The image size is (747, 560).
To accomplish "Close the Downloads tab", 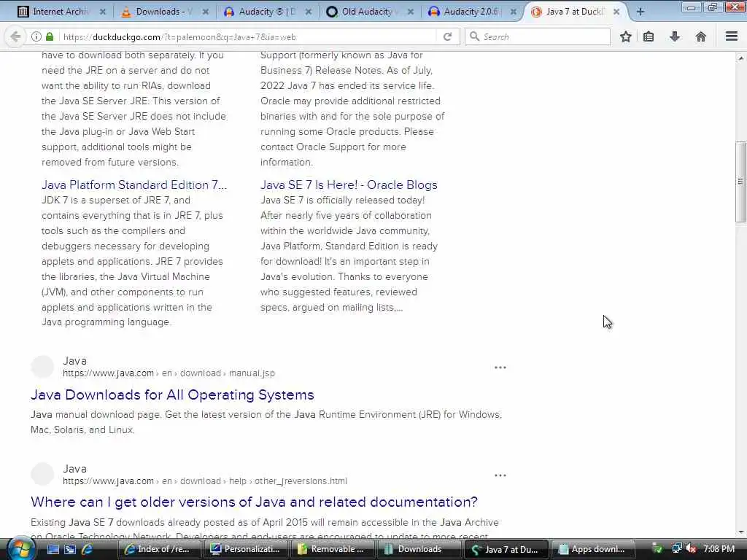I will coord(205,12).
